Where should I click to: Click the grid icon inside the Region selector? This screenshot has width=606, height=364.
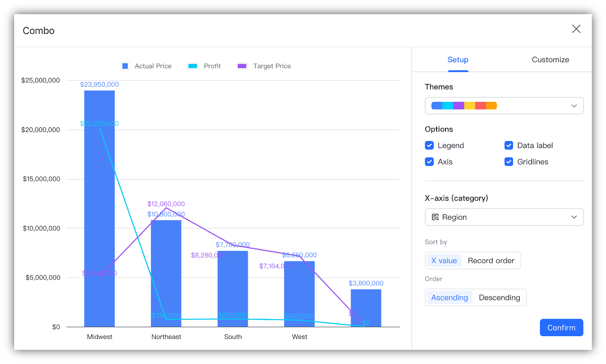(435, 217)
